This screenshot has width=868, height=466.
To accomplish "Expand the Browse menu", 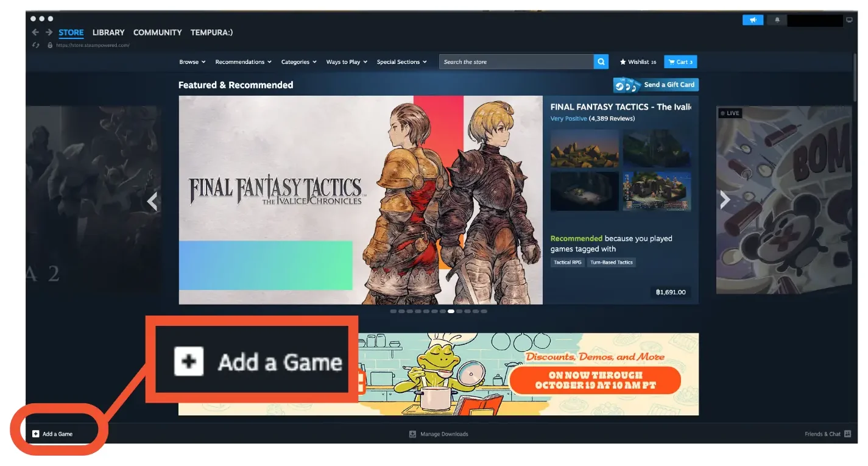I will click(x=192, y=62).
